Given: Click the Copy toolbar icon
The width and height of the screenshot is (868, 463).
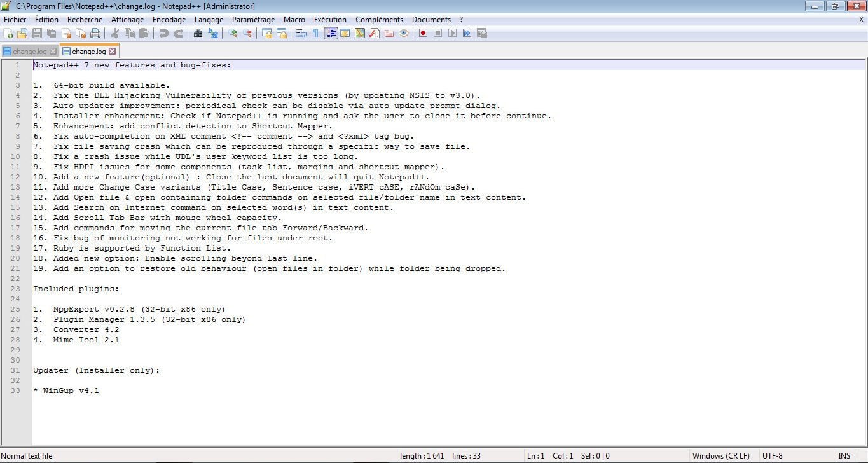Looking at the screenshot, I should [129, 33].
